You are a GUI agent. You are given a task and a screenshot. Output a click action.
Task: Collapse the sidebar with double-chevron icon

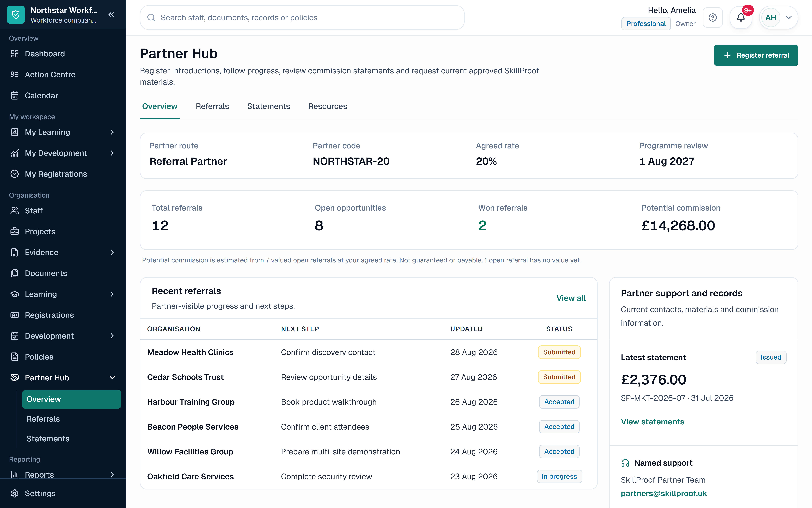tap(111, 15)
